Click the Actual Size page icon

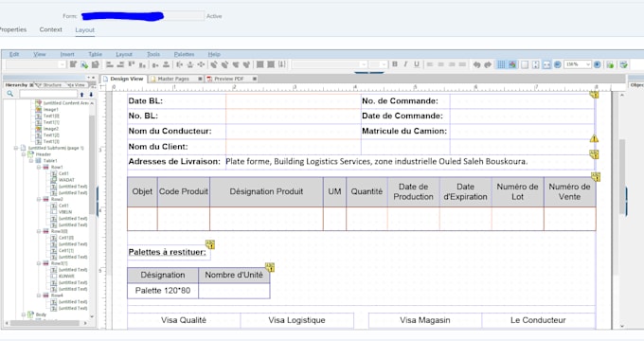pos(525,64)
